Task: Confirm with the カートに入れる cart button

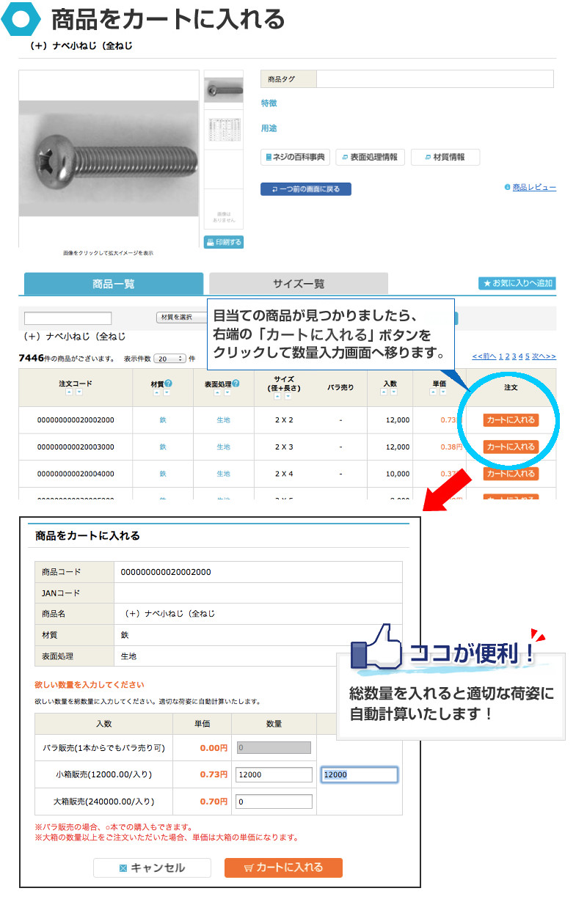Action: (x=284, y=868)
